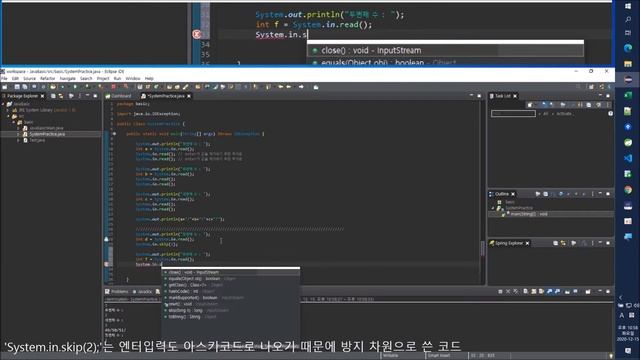This screenshot has width=640, height=360.
Task: Open the Help menu
Action: pyautogui.click(x=149, y=78)
